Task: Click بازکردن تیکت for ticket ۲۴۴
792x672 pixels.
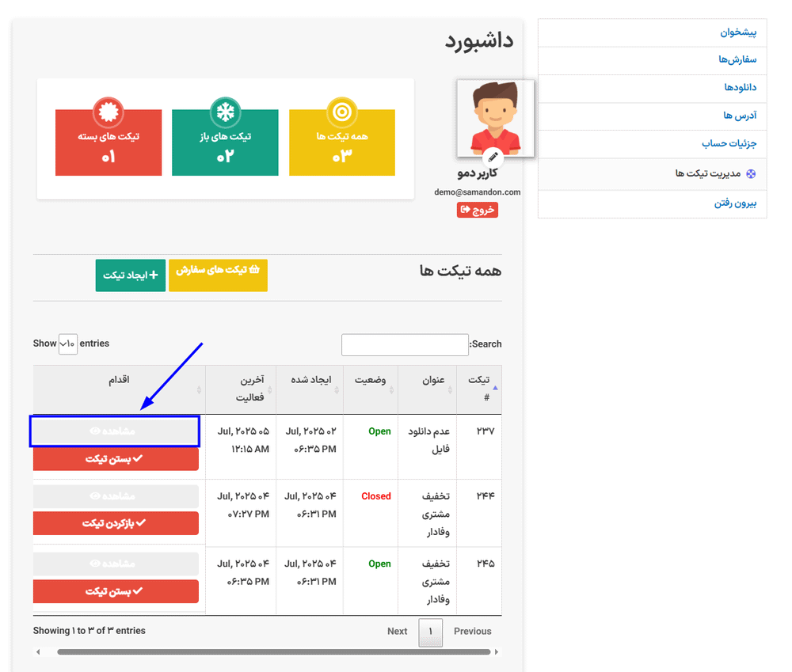Action: point(116,523)
